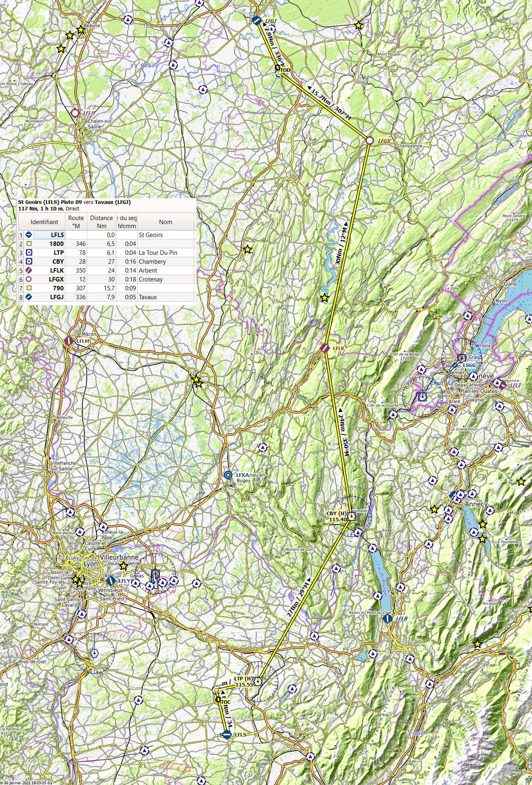
Task: Select the CBY VOR station symbol on map
Action: pyautogui.click(x=352, y=516)
